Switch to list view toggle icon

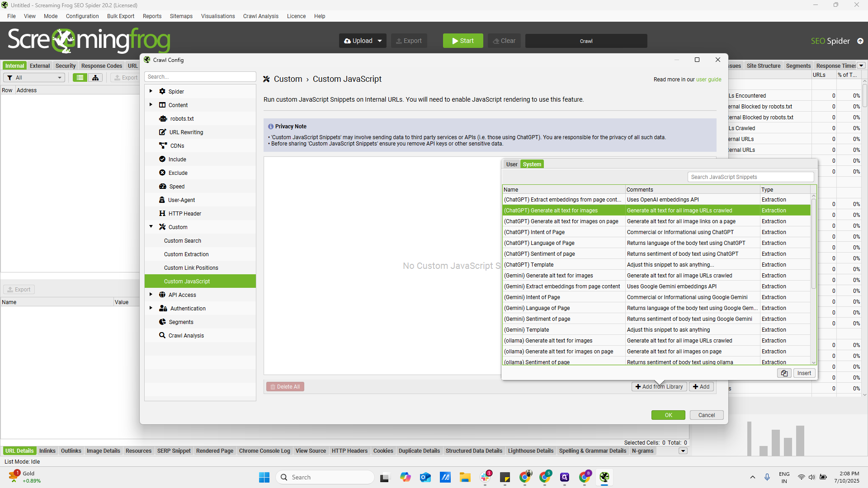click(x=80, y=78)
